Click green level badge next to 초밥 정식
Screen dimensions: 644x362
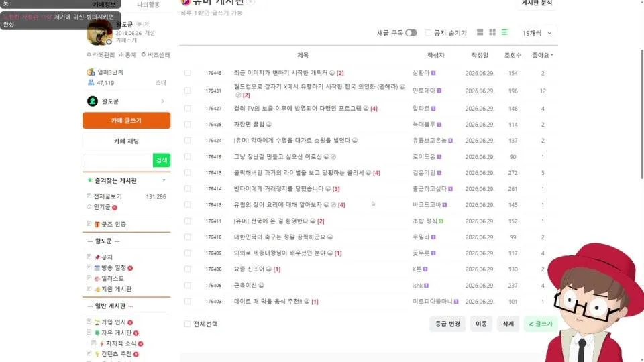click(441, 221)
